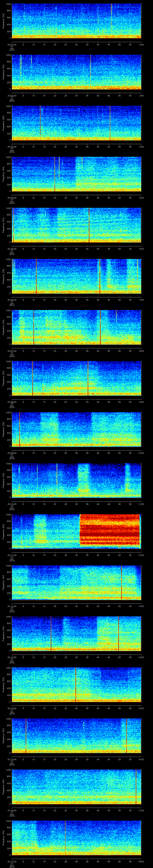Click the 20:04:00 start time label

point(12,198)
